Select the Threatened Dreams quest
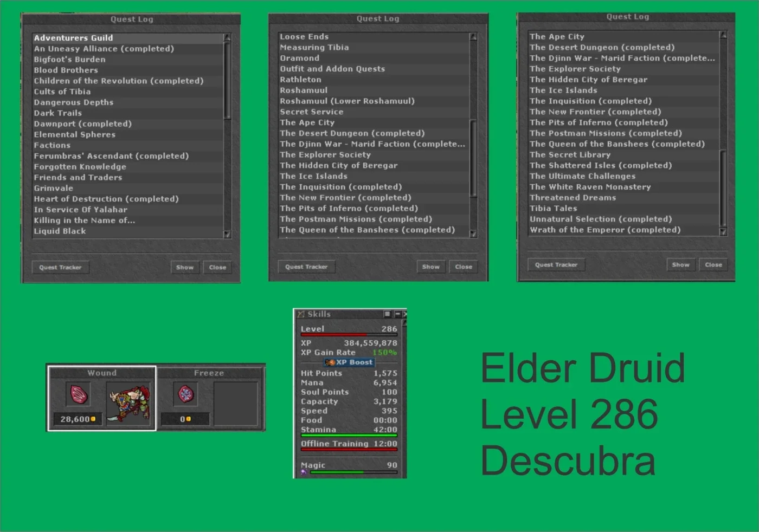 pos(623,198)
